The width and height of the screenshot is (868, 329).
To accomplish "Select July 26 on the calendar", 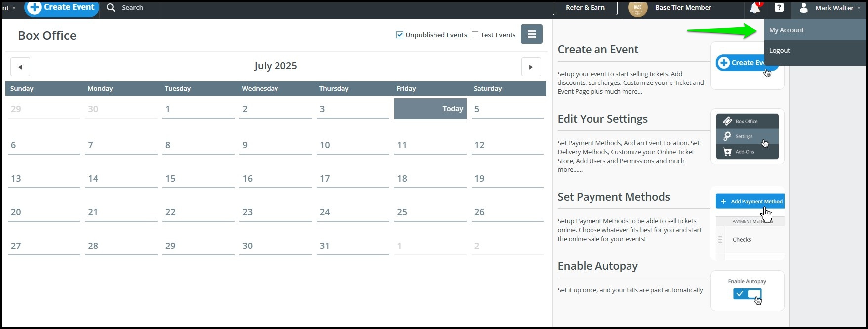I will [508, 212].
